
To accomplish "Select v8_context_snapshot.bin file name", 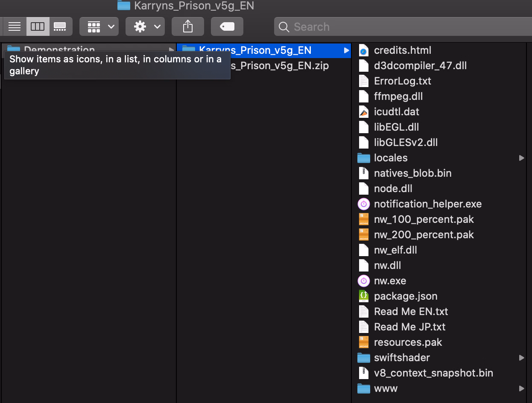I will [433, 373].
